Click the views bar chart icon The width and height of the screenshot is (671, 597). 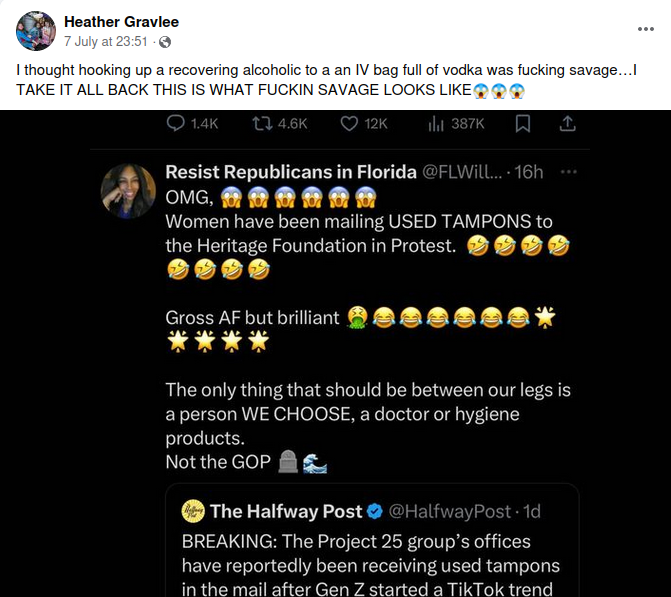click(x=436, y=123)
